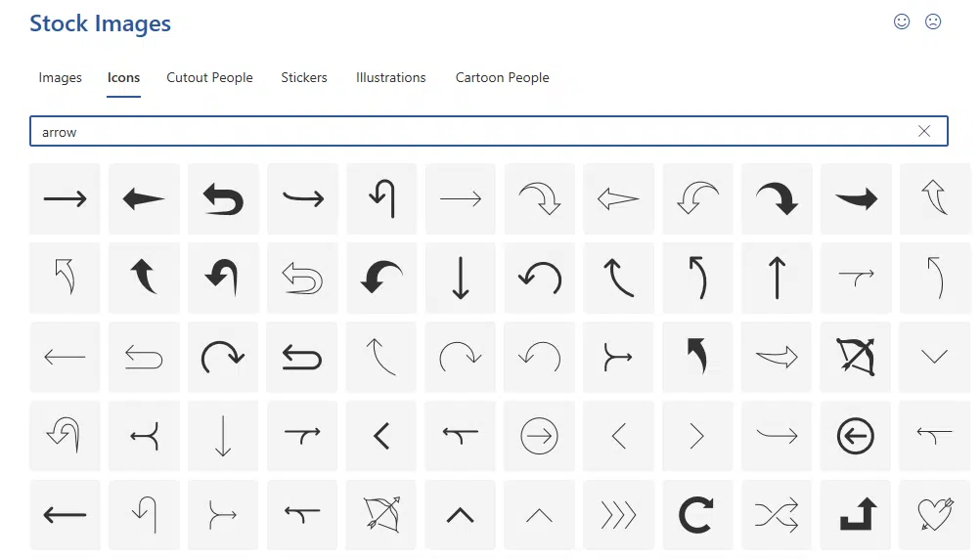Select the bold curved down-right arrow icon
The image size is (980, 560).
click(x=777, y=199)
